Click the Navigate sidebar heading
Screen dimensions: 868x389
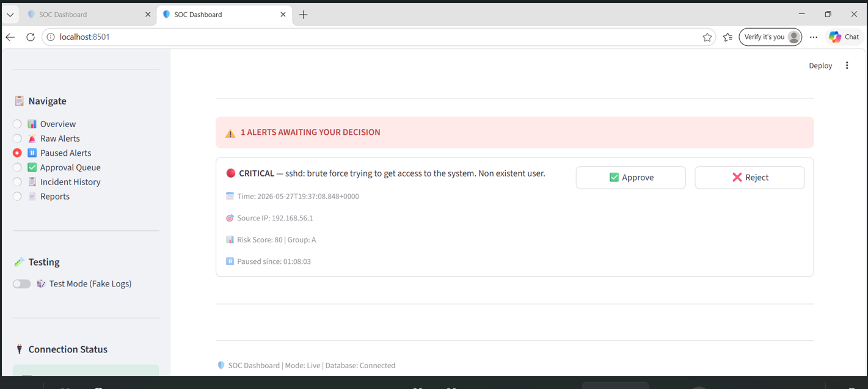[47, 101]
